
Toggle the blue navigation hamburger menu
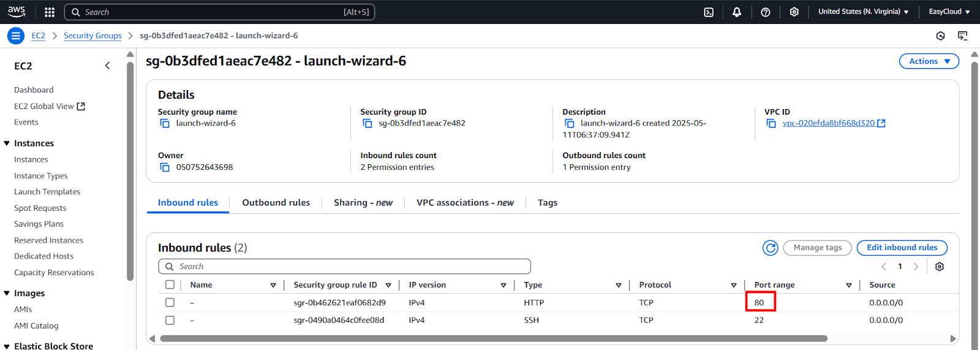point(16,36)
